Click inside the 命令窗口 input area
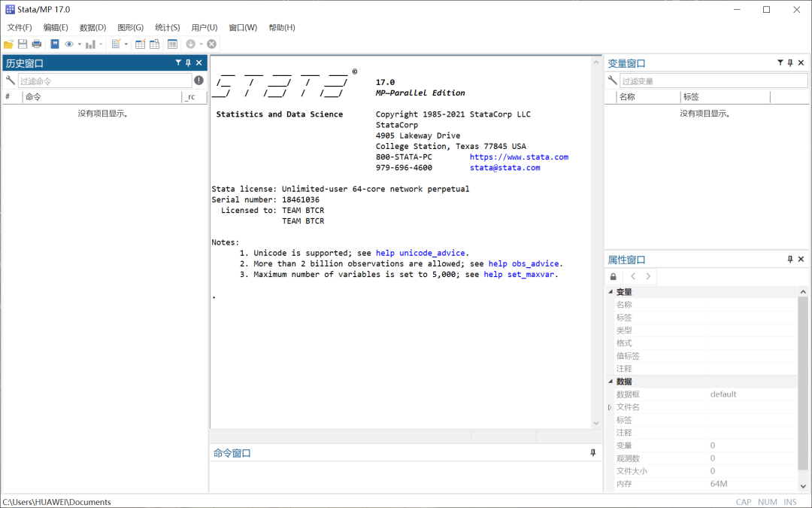Screen dimensions: 812x508 (x=405, y=476)
